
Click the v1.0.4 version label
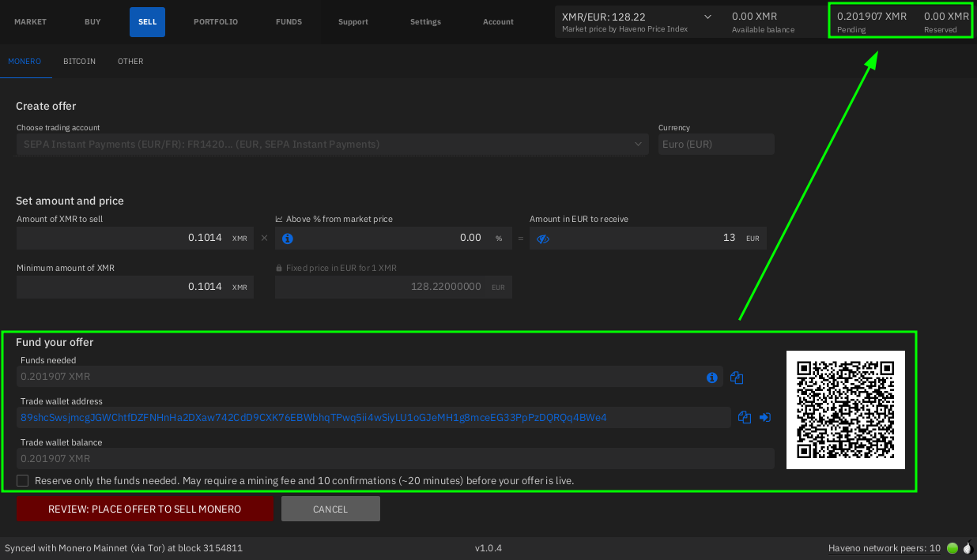coord(488,548)
